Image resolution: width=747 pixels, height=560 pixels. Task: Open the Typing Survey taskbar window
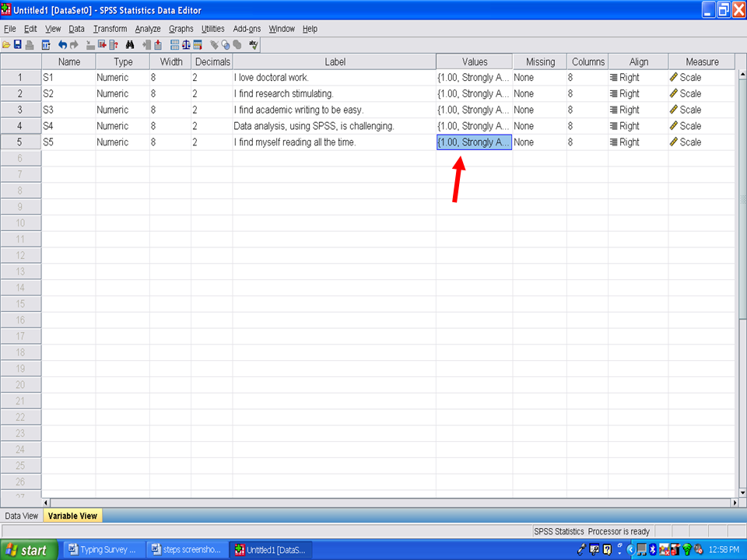point(102,550)
